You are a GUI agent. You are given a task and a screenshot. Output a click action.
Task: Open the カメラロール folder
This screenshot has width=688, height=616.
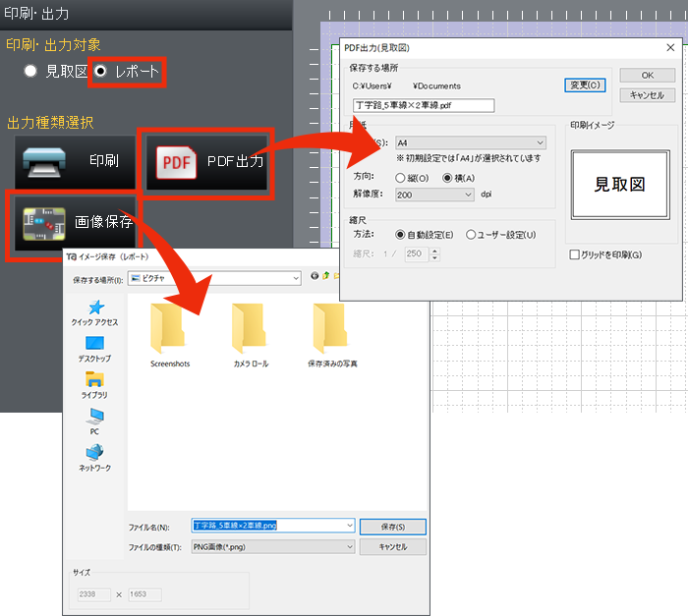[x=249, y=329]
